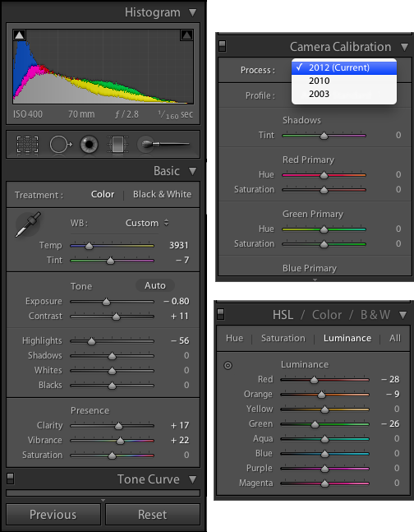
Task: Select the Graduated Filter tool
Action: (x=117, y=145)
